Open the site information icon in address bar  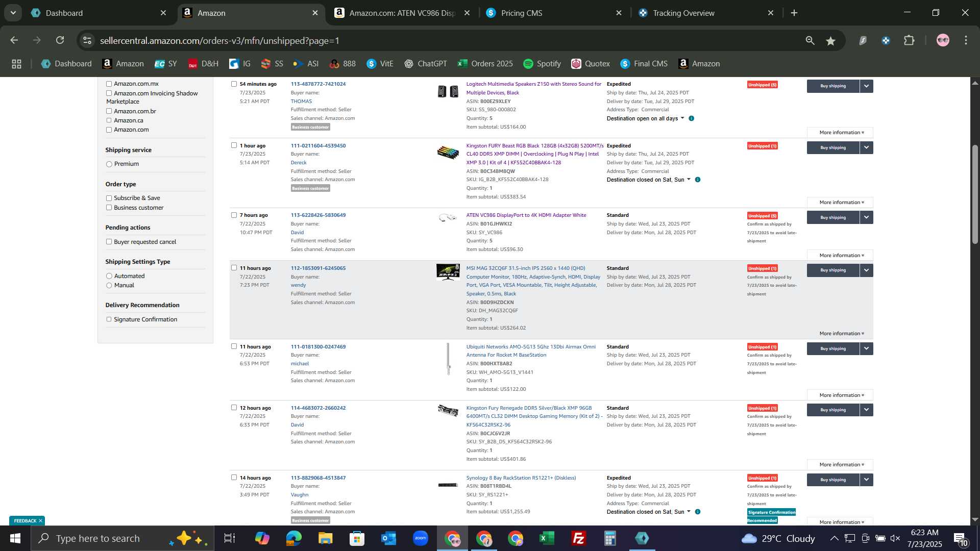tap(87, 40)
